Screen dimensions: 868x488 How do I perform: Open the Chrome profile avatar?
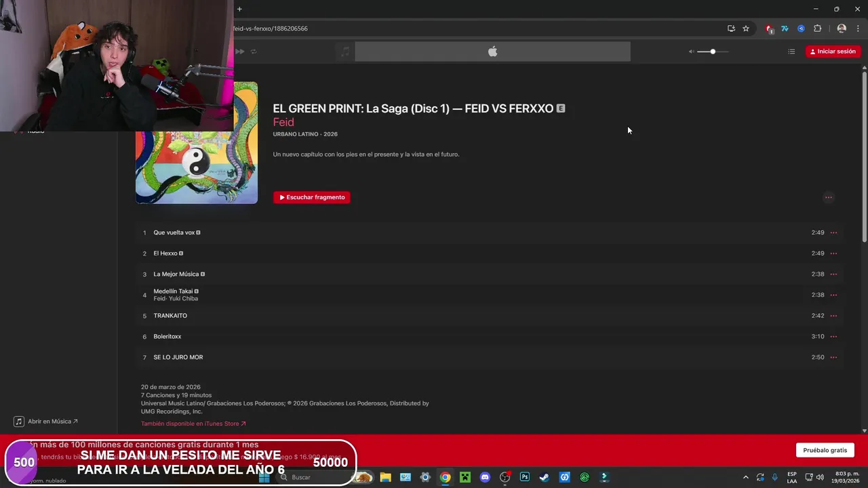click(842, 28)
